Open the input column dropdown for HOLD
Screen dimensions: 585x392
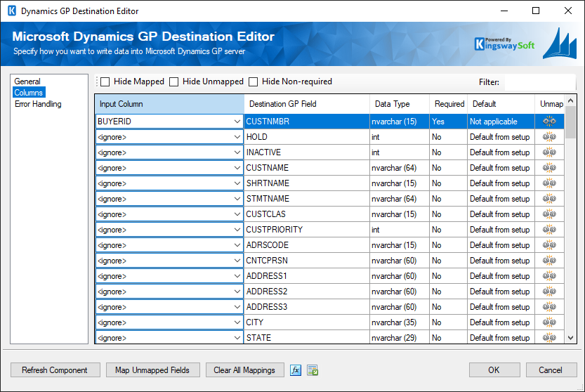(x=237, y=137)
